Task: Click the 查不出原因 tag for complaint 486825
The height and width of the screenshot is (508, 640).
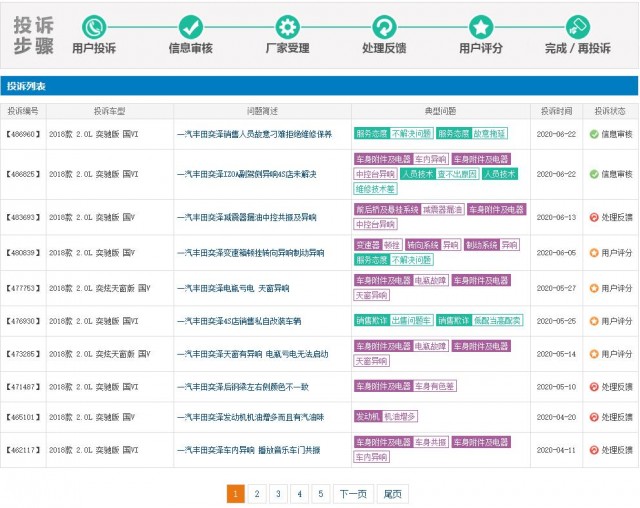Action: pyautogui.click(x=457, y=174)
